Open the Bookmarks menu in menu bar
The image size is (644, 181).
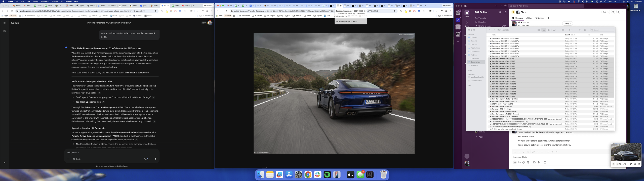[45, 2]
